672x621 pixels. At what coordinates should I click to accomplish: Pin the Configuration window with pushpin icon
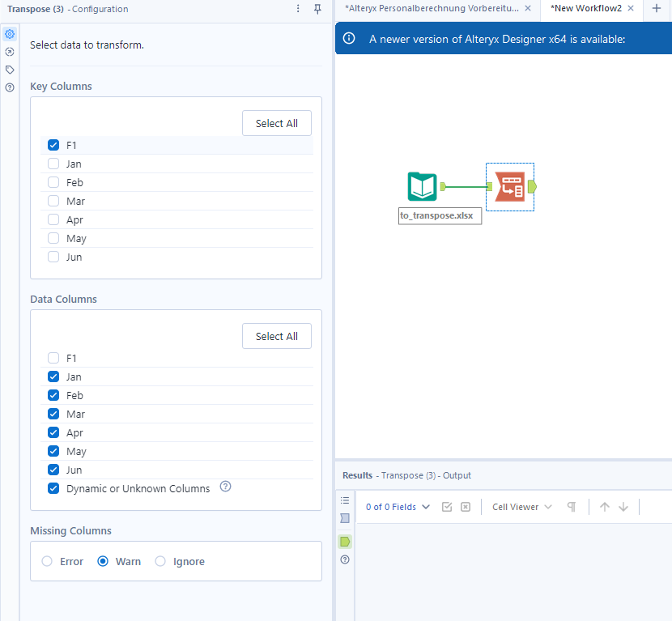pos(317,9)
